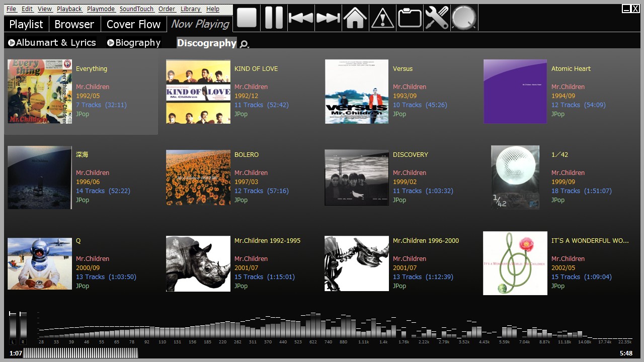Switch to the Now Playing tab

[200, 24]
